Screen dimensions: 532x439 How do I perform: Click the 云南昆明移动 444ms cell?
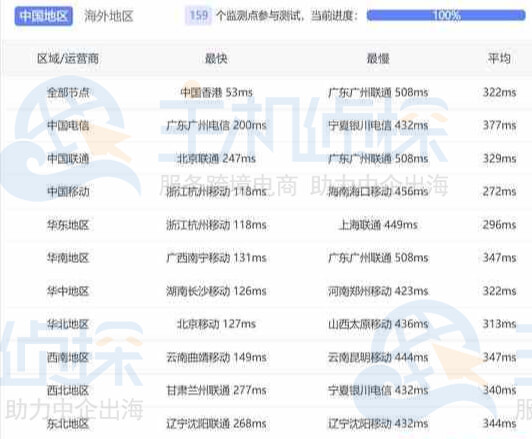click(378, 357)
